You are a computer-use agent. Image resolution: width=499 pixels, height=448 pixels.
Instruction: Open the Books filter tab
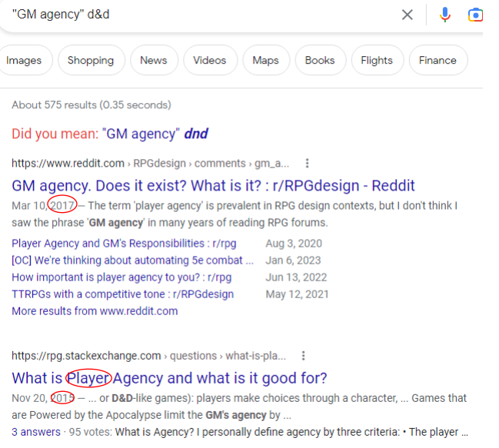pos(320,61)
